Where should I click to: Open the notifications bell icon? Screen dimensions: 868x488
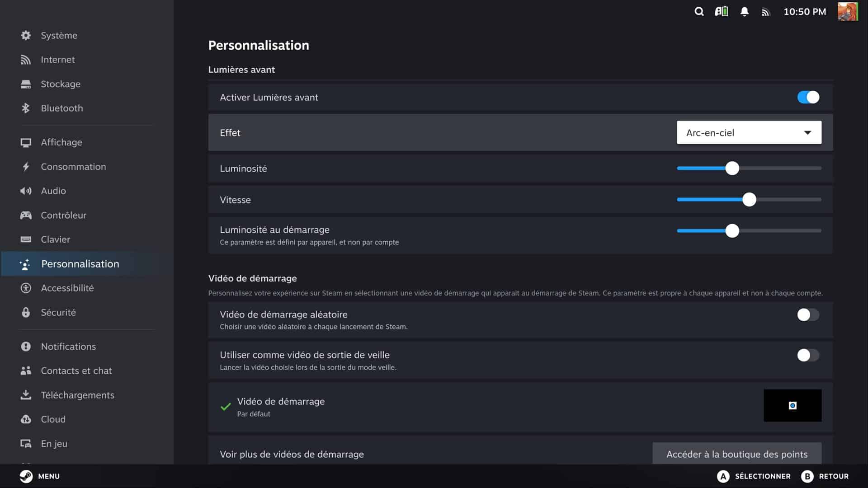[x=744, y=12]
